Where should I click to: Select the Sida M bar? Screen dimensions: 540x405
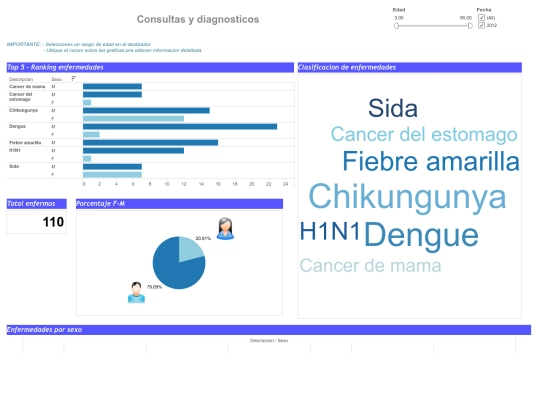click(x=112, y=167)
